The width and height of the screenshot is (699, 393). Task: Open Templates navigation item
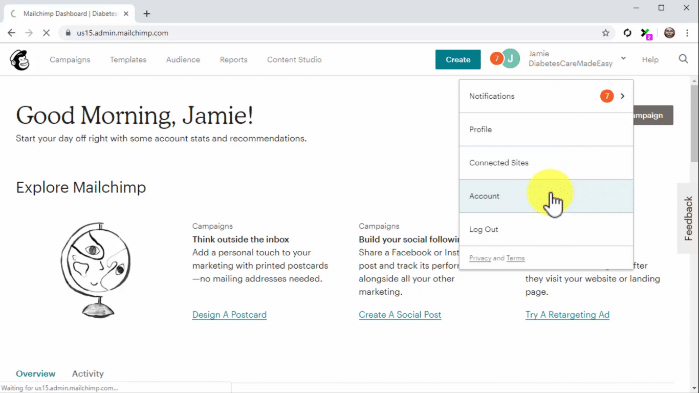pyautogui.click(x=128, y=60)
